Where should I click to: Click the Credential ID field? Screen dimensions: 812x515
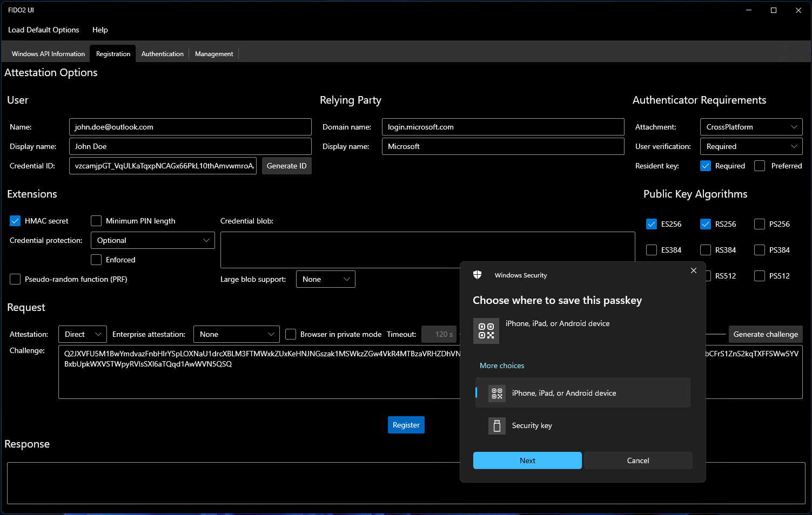coord(163,166)
